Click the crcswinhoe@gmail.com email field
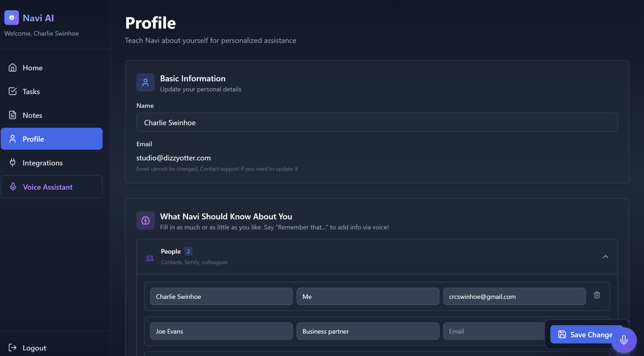This screenshot has width=644, height=356. [514, 297]
